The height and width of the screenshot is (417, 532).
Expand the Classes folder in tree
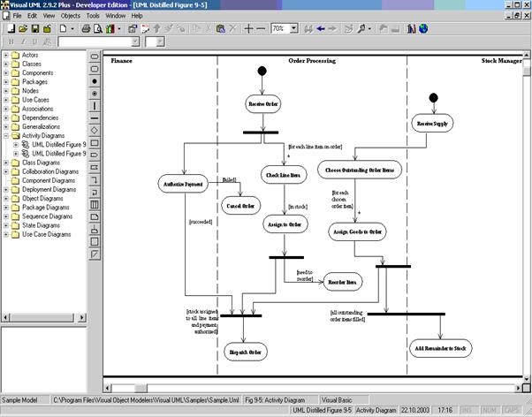click(x=6, y=64)
